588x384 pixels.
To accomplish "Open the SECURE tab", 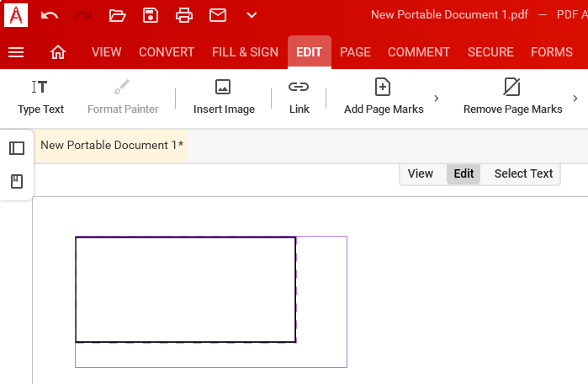I will [490, 52].
